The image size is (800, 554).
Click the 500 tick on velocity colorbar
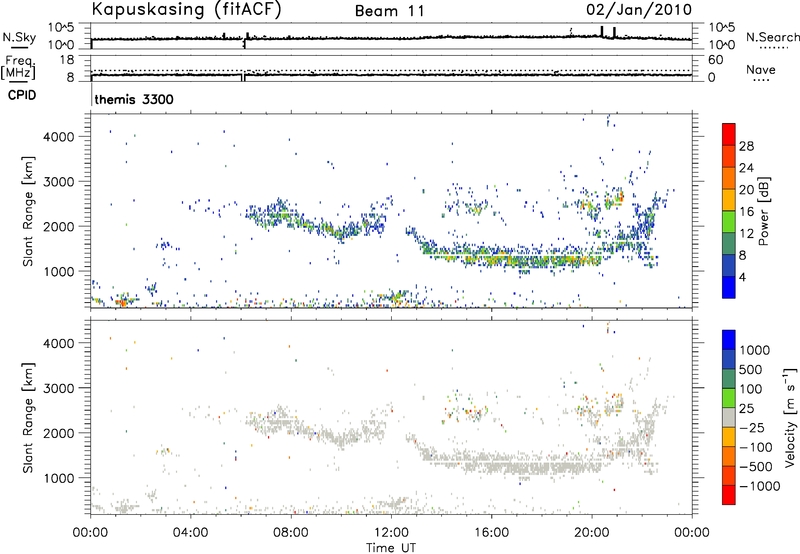tap(751, 370)
